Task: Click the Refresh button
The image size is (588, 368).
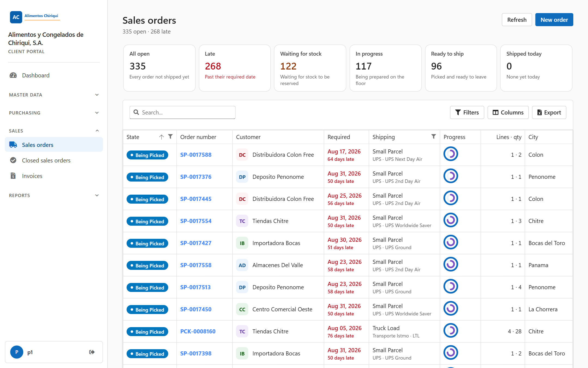Action: [517, 20]
